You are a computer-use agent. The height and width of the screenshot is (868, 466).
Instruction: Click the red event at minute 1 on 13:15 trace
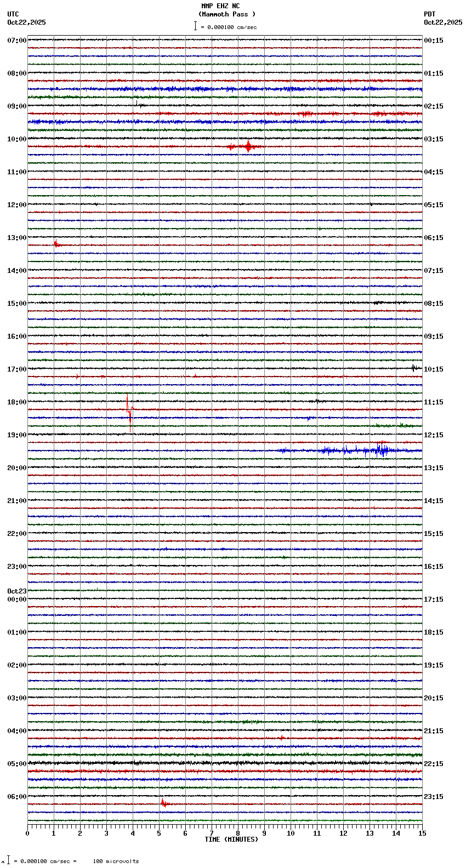pos(57,244)
